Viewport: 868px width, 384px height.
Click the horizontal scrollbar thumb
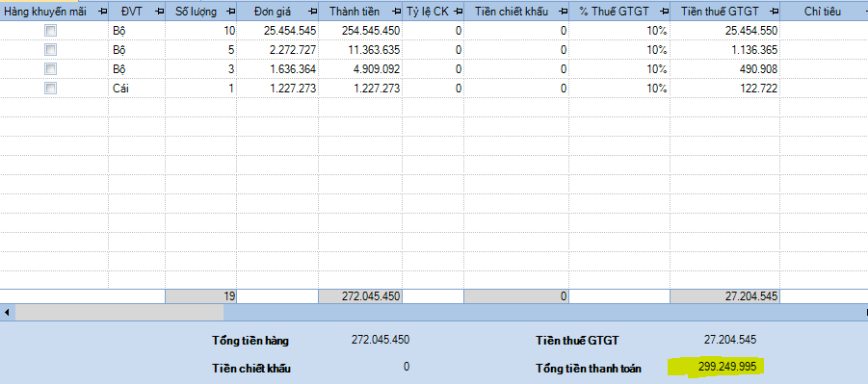(119, 313)
